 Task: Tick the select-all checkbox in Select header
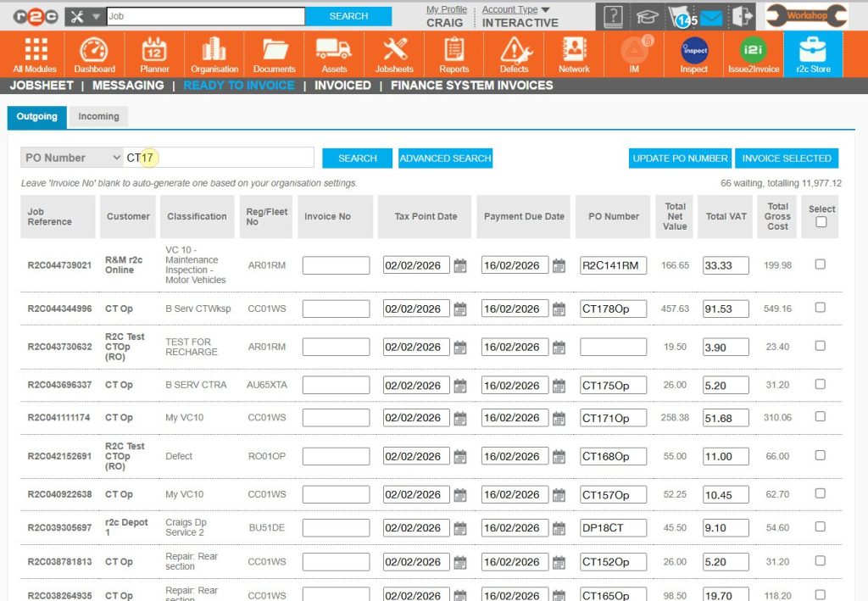(x=821, y=222)
